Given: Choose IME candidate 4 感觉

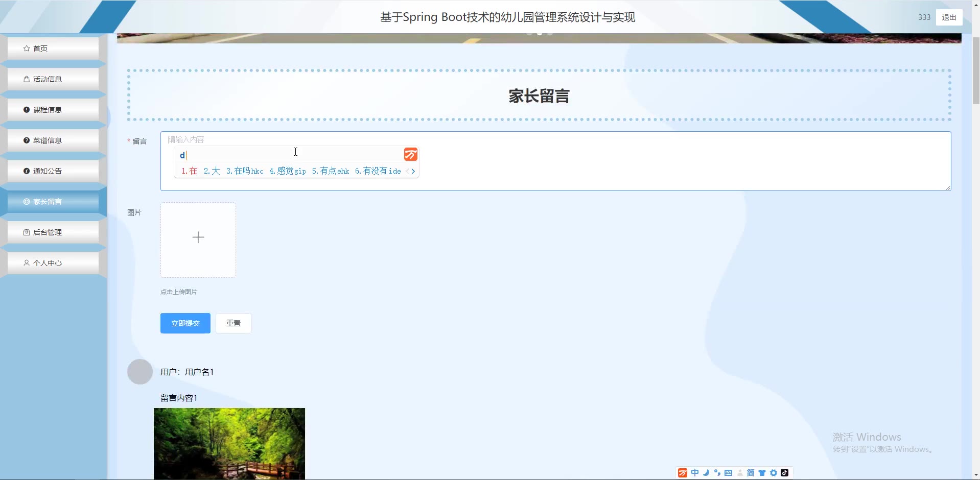Looking at the screenshot, I should click(288, 171).
